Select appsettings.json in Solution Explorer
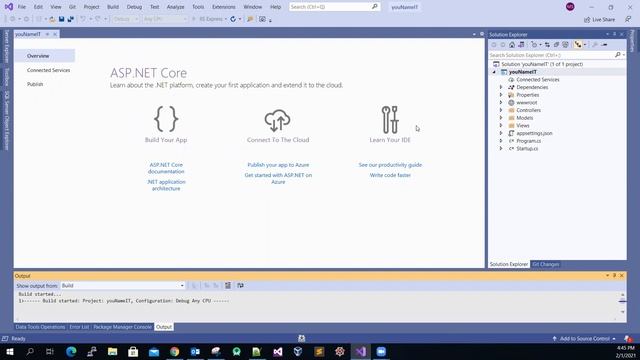This screenshot has height=360, width=640. pyautogui.click(x=534, y=133)
